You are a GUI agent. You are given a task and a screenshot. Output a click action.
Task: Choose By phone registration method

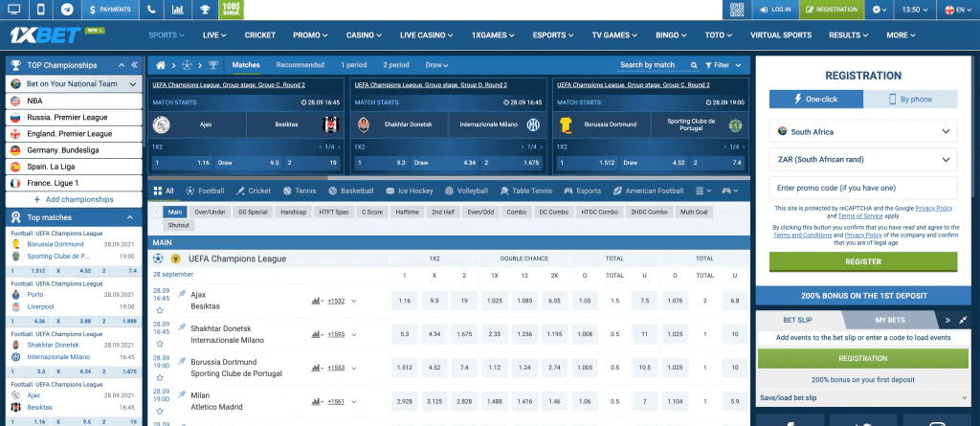[910, 99]
